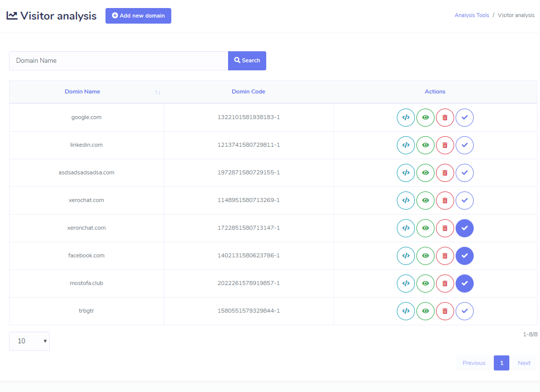The width and height of the screenshot is (540, 392).
Task: Delete the linkedin.com domain via trash icon
Action: (445, 145)
